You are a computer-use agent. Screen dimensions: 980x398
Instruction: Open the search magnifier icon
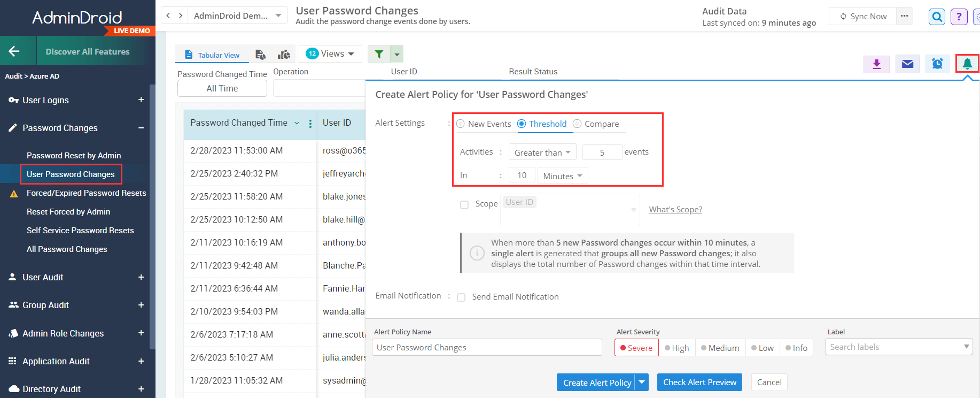click(x=937, y=17)
